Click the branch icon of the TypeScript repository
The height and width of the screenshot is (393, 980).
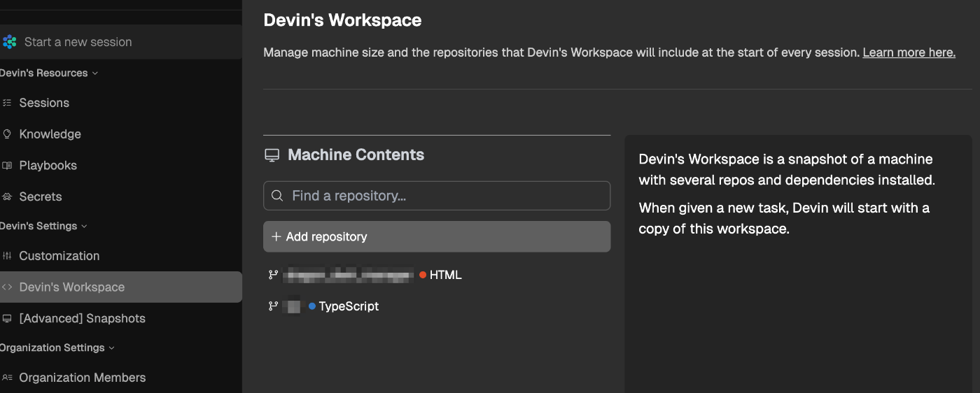click(273, 306)
